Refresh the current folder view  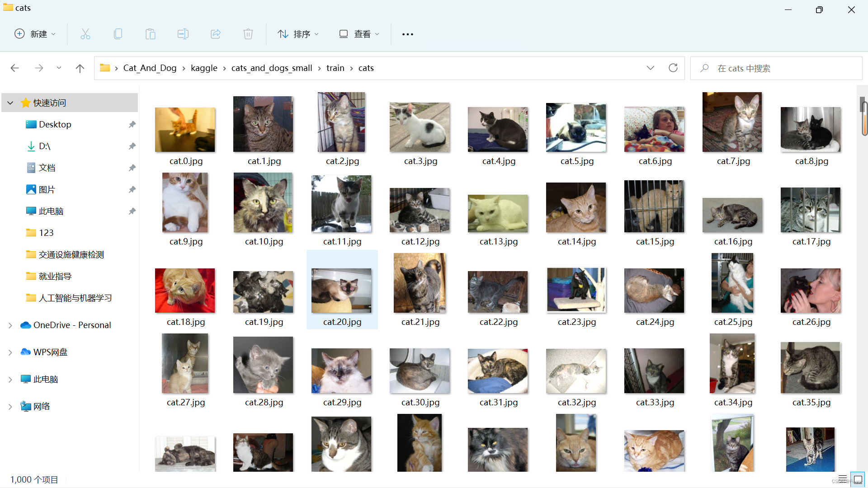click(x=673, y=68)
